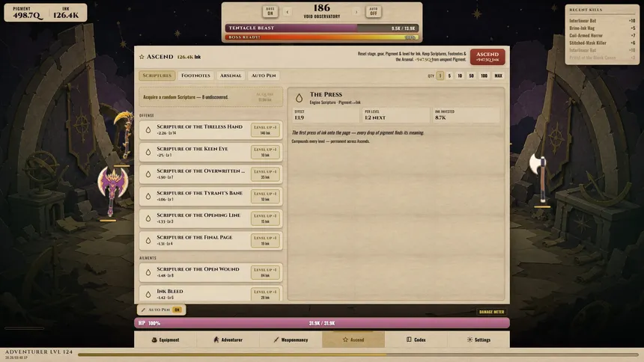
Task: Click the Ink amount 126.4K at top left
Action: (x=66, y=16)
